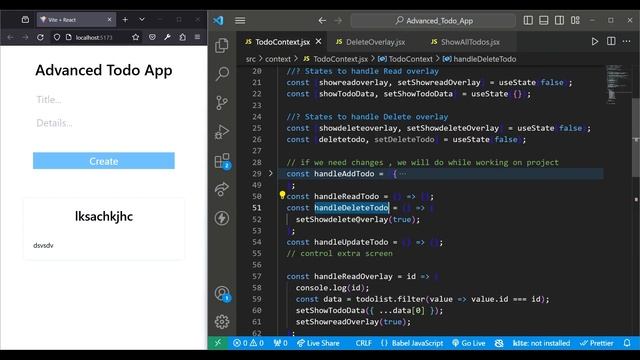Image resolution: width=640 pixels, height=360 pixels.
Task: Close the Vite + React browser tab
Action: click(109, 20)
